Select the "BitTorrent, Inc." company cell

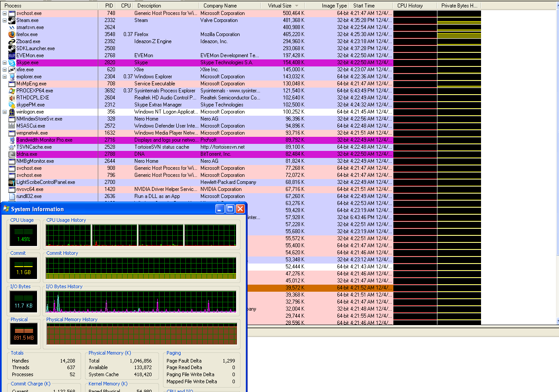(x=216, y=154)
